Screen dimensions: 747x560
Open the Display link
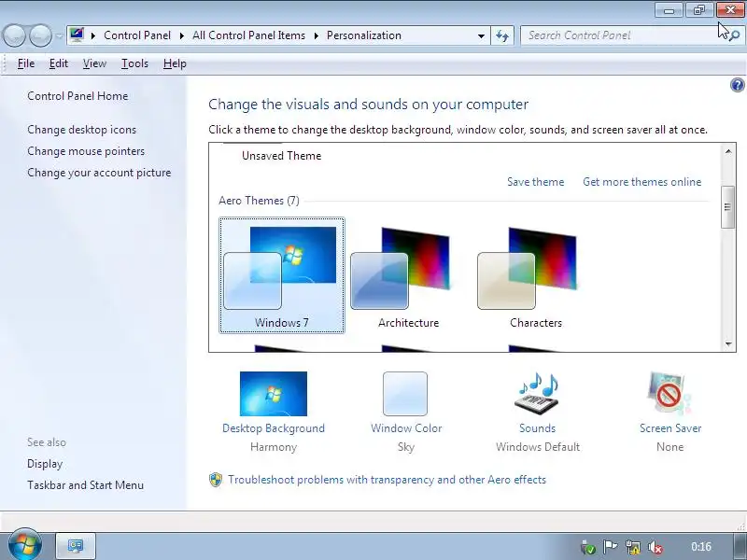tap(45, 464)
